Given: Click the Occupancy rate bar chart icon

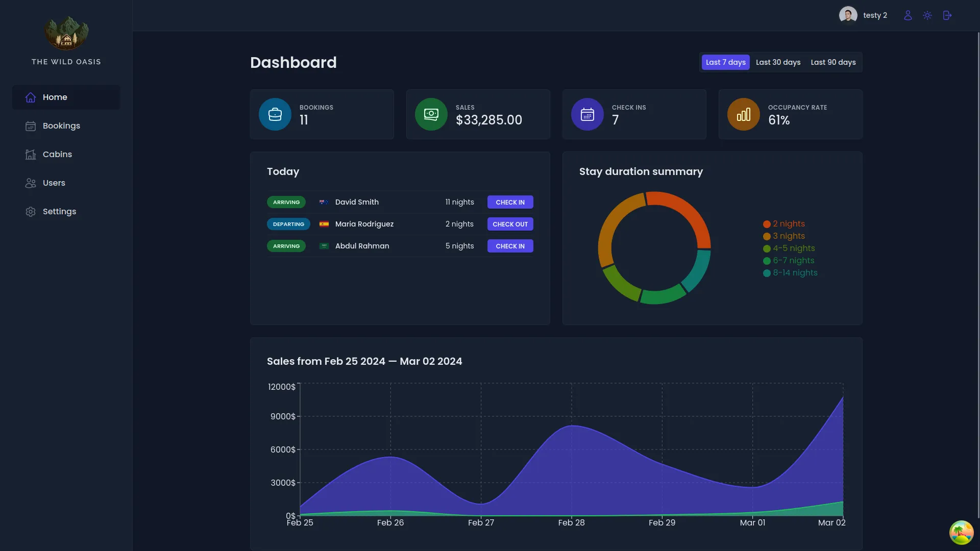Looking at the screenshot, I should (744, 114).
